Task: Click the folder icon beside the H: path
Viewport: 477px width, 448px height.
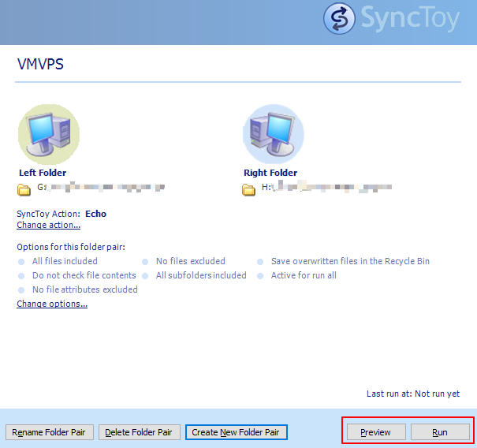Action: (248, 189)
